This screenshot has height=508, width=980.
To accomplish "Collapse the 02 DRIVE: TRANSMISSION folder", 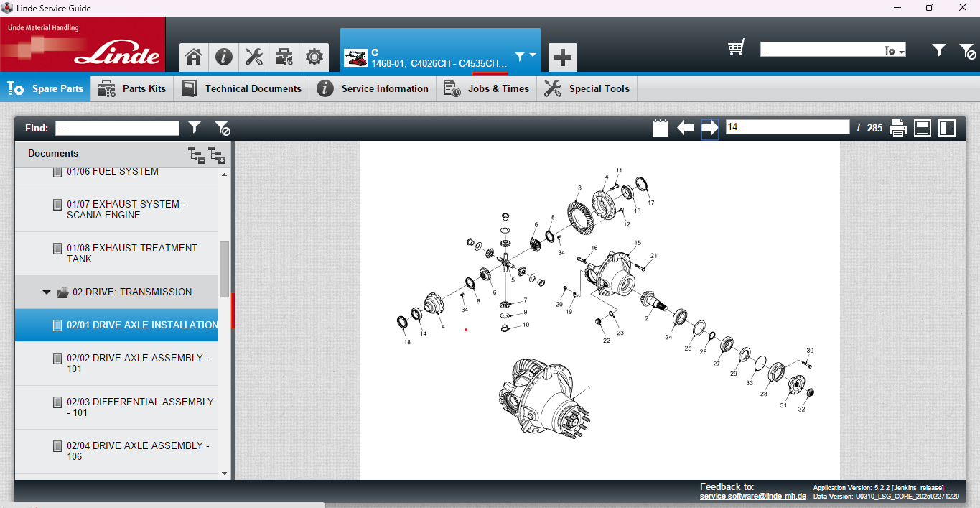I will 47,292.
